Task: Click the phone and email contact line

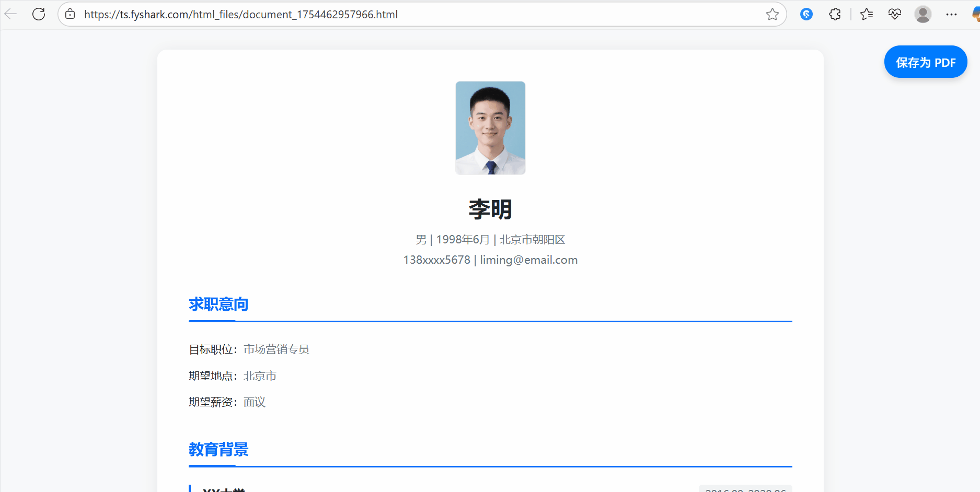Action: coord(490,260)
